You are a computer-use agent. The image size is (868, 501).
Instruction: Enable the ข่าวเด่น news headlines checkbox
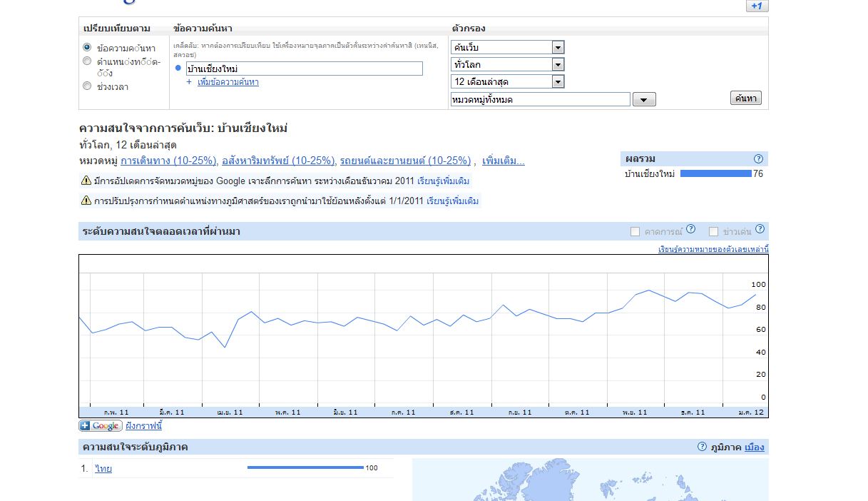tap(713, 231)
